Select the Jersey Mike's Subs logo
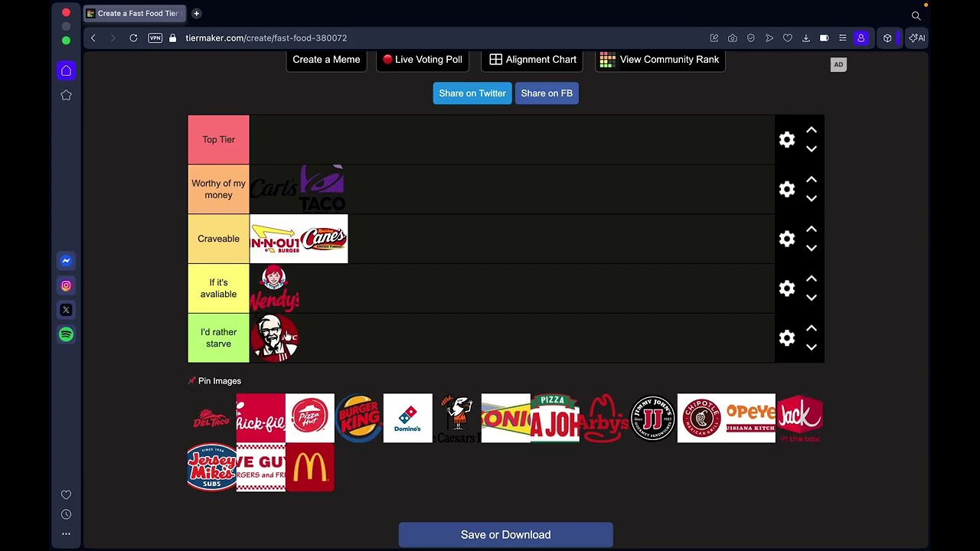The width and height of the screenshot is (980, 551). (x=211, y=467)
